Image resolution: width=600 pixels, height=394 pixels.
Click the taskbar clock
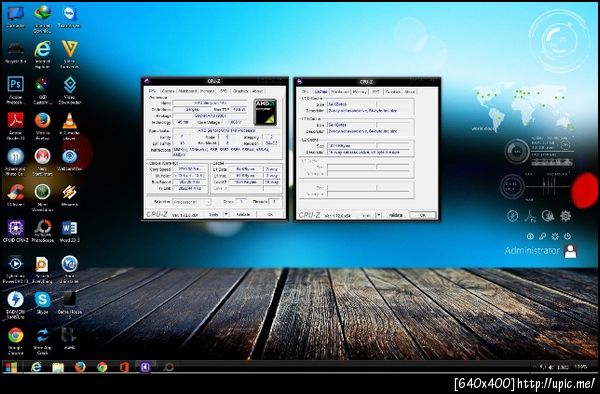coord(580,367)
